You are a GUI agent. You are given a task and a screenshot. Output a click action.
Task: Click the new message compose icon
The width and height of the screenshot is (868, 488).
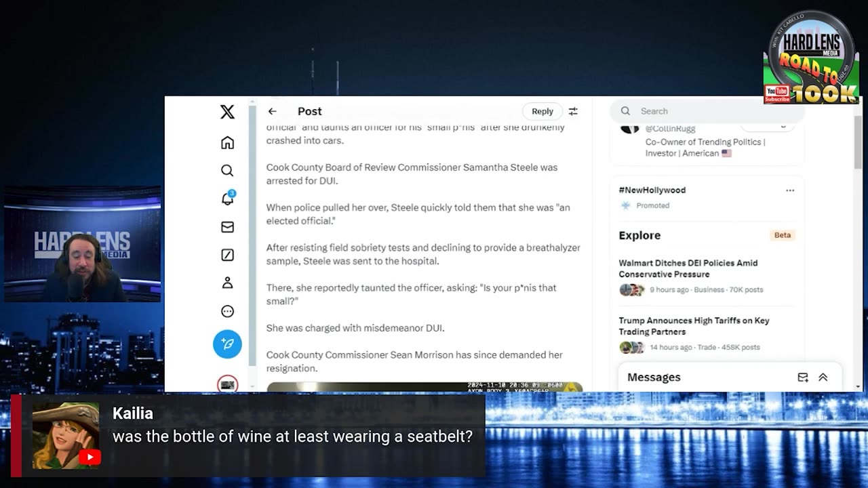pos(803,378)
